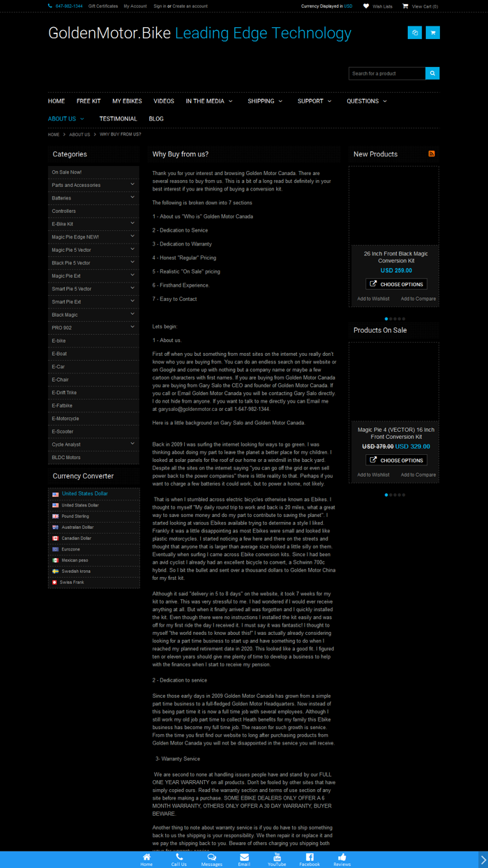The width and height of the screenshot is (488, 868).
Task: Expand Batteries category chevron
Action: click(x=132, y=198)
